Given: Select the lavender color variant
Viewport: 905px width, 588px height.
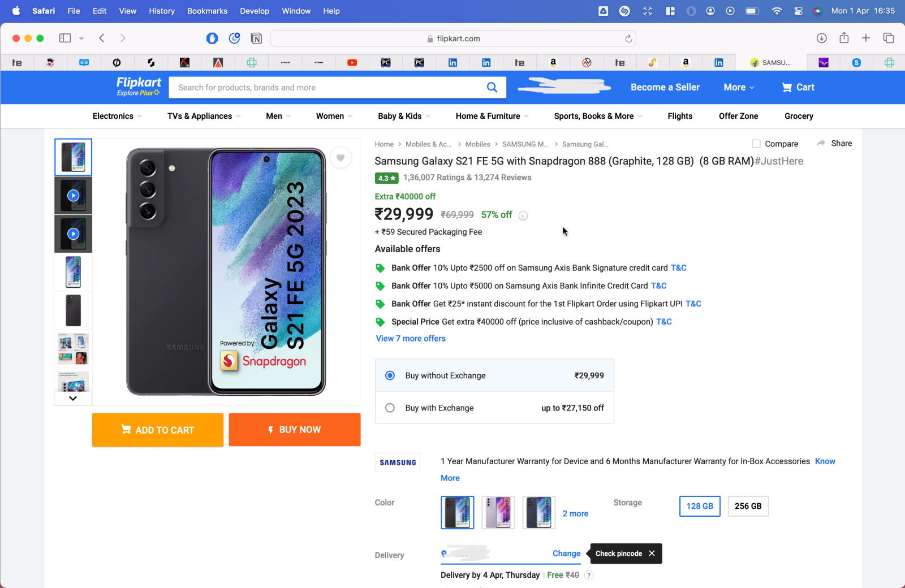Looking at the screenshot, I should click(x=498, y=513).
